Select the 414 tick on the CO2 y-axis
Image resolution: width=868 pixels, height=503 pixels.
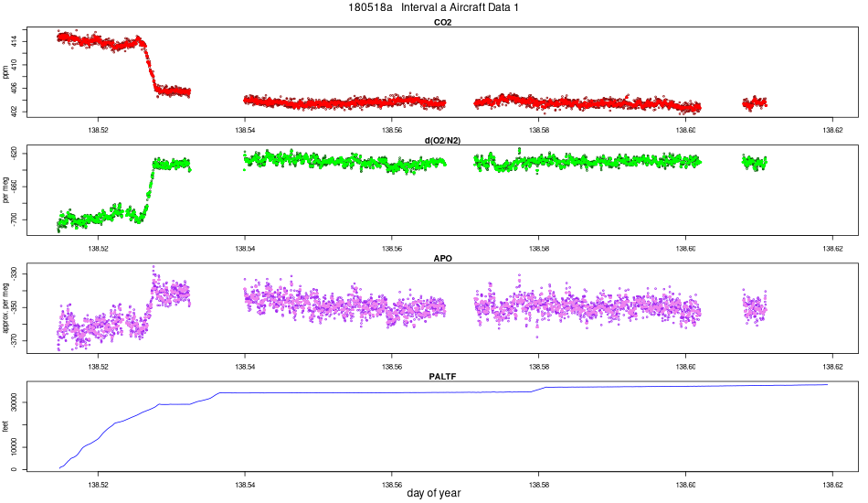coord(15,40)
